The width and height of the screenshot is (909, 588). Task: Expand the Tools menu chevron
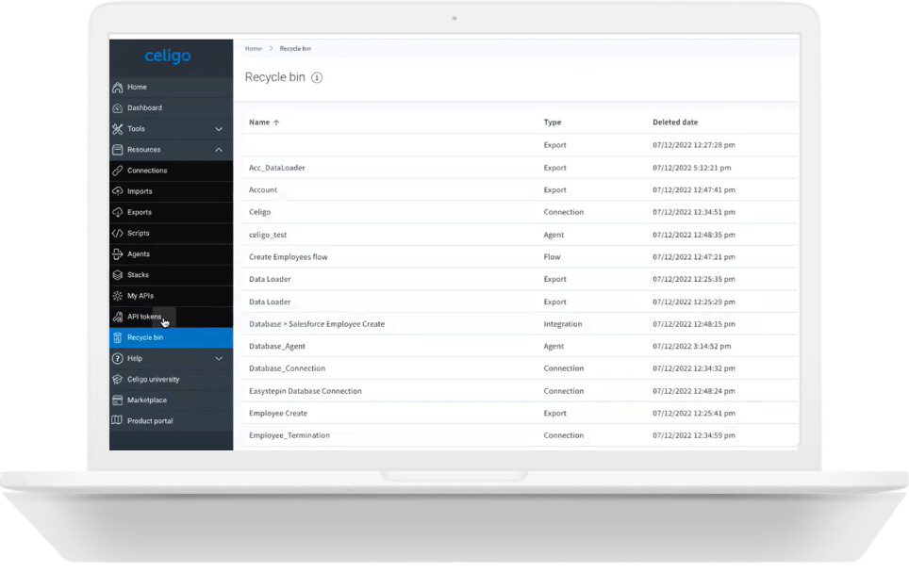[x=219, y=129]
